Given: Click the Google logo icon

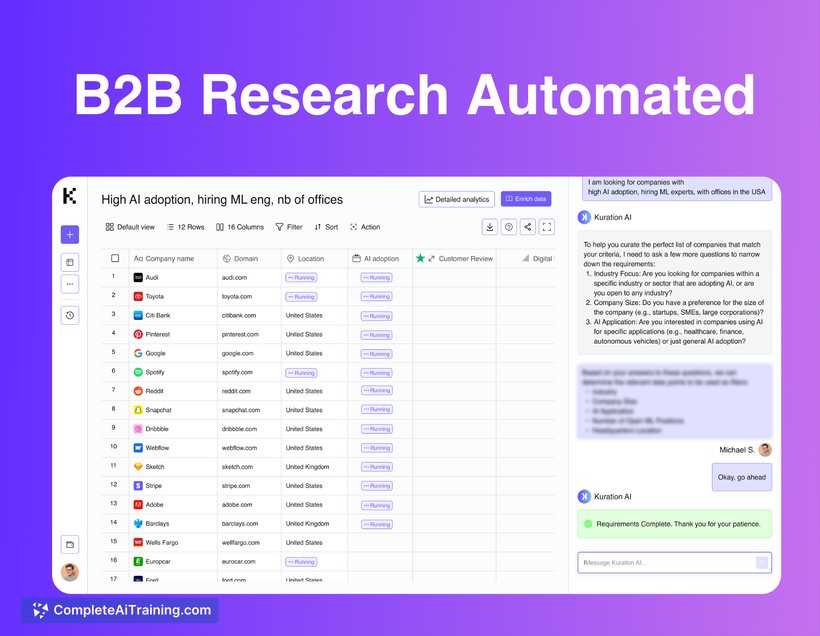Looking at the screenshot, I should tap(138, 354).
